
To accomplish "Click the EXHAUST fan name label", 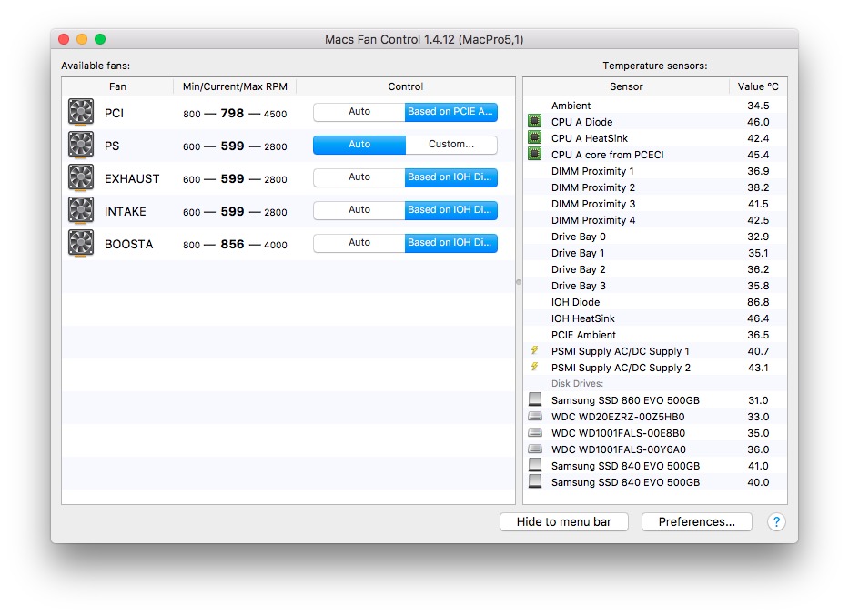I will tap(132, 178).
